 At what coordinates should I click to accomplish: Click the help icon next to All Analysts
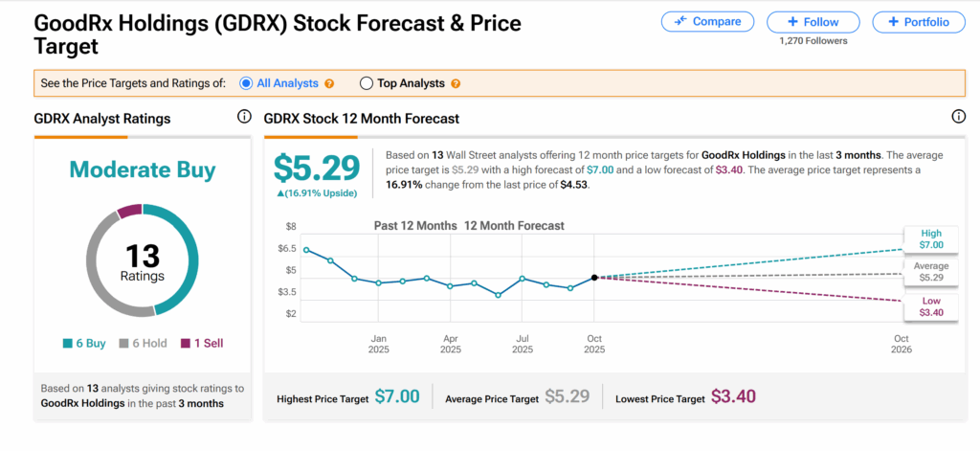329,83
